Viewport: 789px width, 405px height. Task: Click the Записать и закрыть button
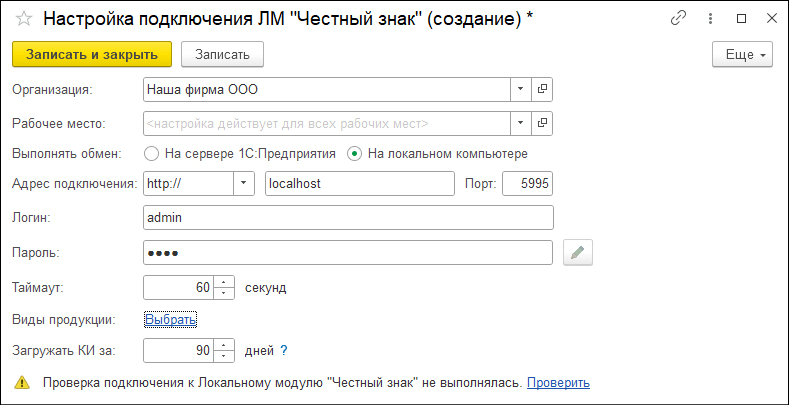pyautogui.click(x=92, y=54)
